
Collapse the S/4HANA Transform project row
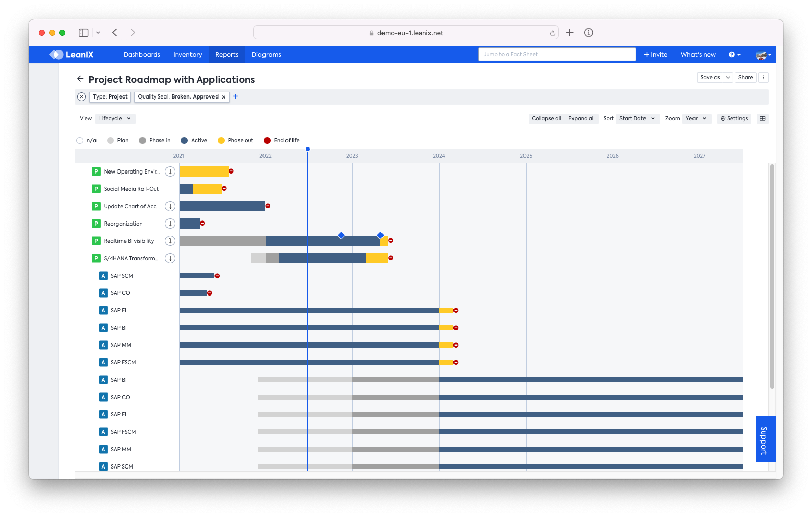point(170,258)
